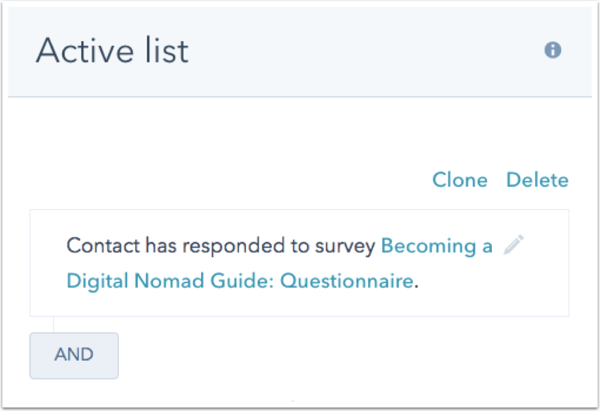Click the Clone link above the filter
This screenshot has width=600, height=411.
[459, 181]
